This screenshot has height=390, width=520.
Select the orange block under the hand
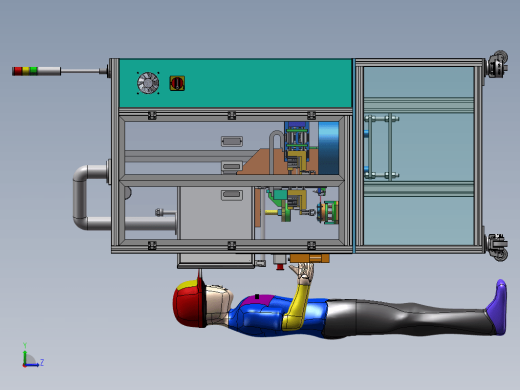click(310, 258)
